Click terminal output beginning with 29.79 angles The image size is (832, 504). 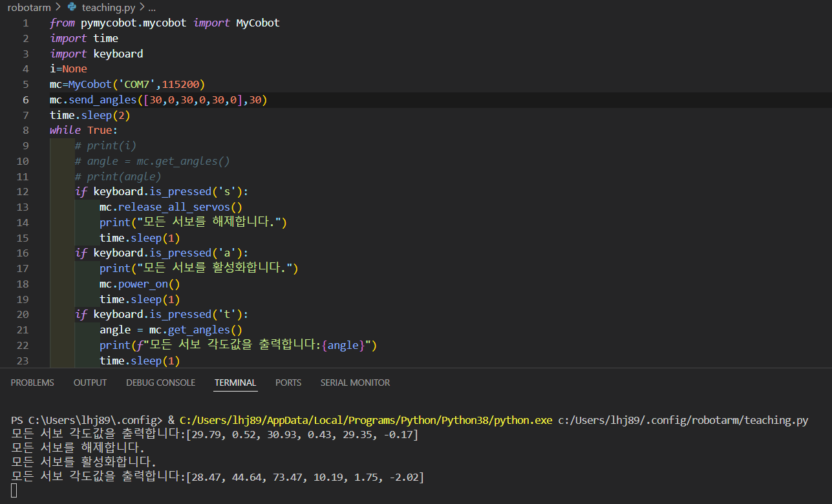[215, 435]
